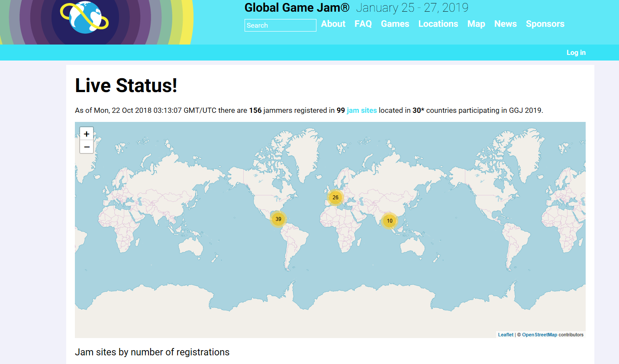This screenshot has width=619, height=364.
Task: Open the News section
Action: [506, 24]
